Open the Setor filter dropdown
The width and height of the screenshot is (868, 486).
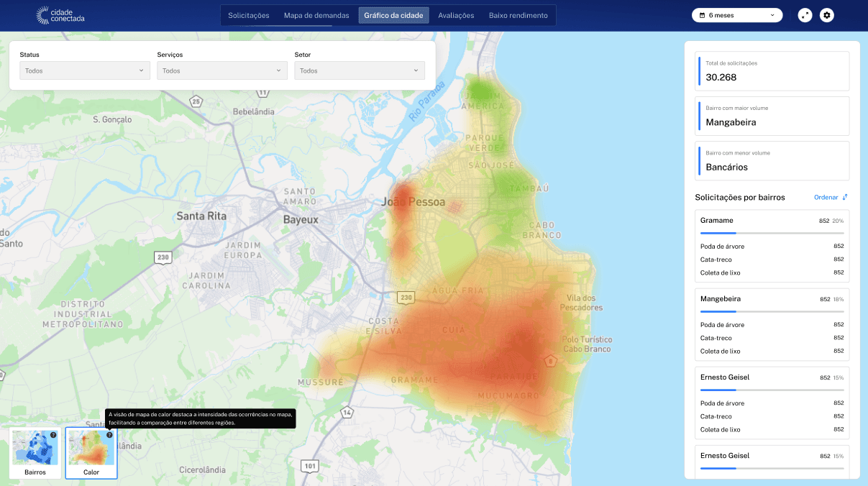[x=360, y=70]
